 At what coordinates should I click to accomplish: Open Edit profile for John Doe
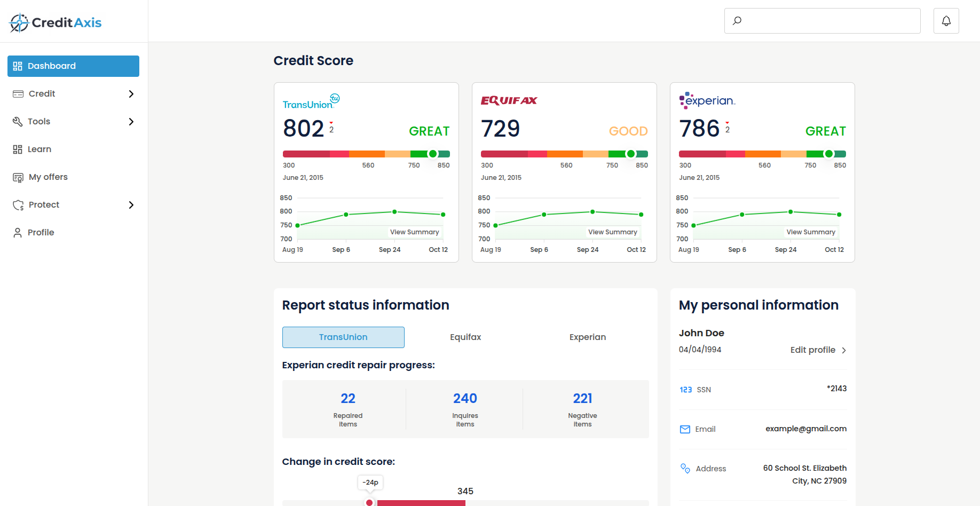(813, 350)
